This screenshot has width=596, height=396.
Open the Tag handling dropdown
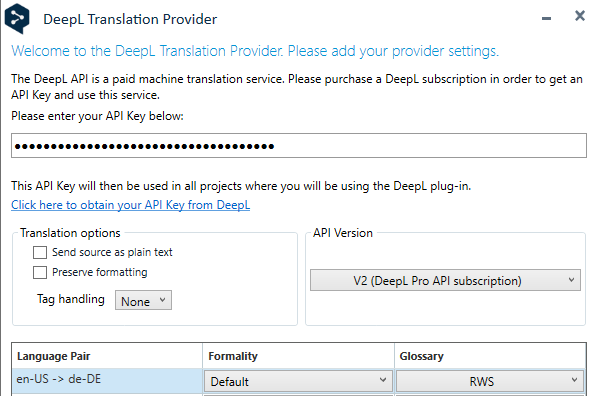click(143, 301)
